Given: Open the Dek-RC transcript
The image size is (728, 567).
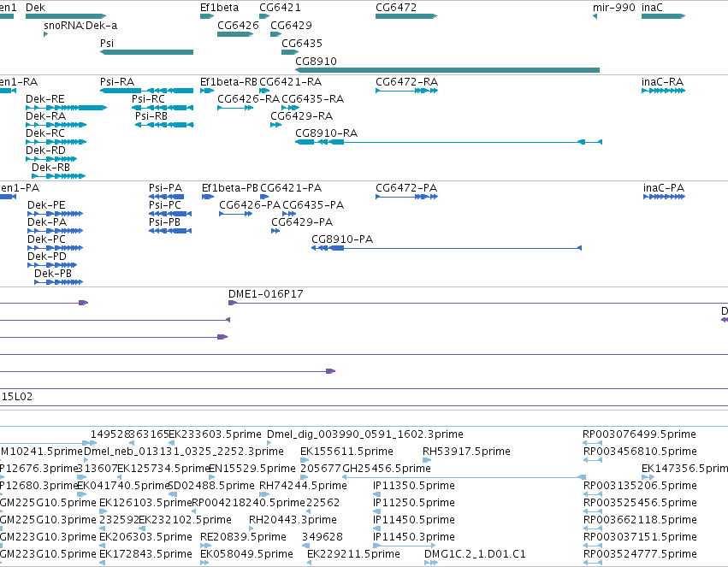Looking at the screenshot, I should click(56, 142).
